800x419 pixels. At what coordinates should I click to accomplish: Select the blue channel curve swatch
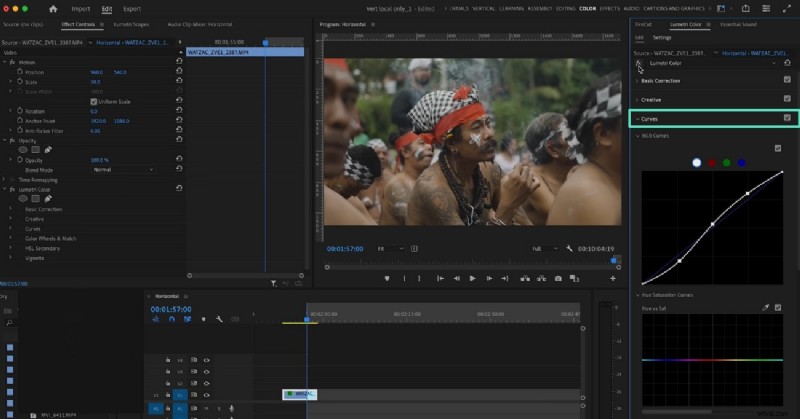pos(741,163)
